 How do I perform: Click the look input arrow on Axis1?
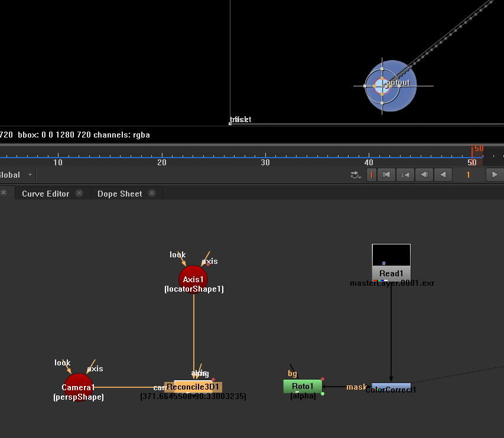click(x=181, y=260)
